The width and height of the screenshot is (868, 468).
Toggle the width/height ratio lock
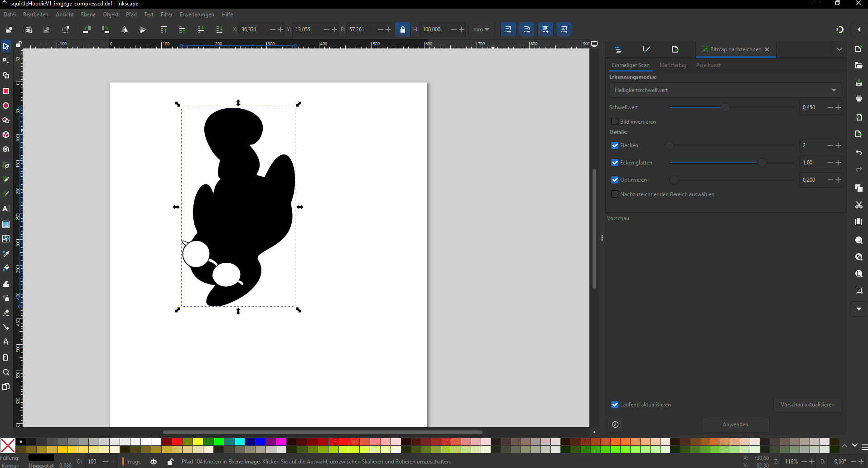402,29
